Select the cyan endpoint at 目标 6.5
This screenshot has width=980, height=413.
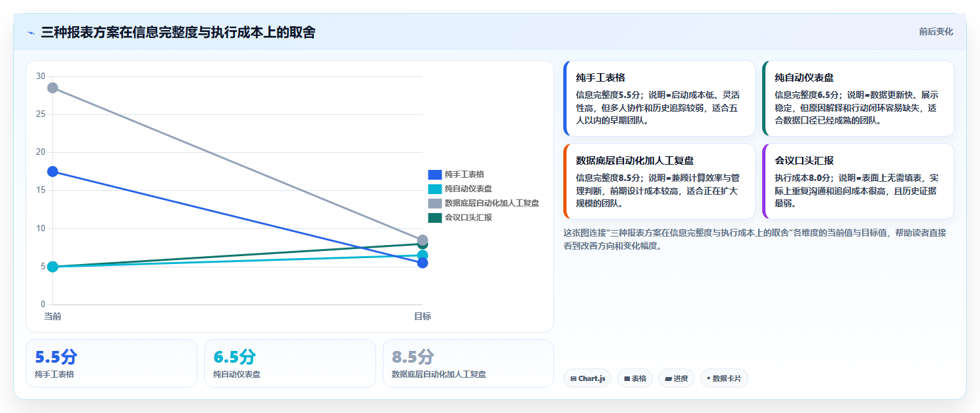coord(423,255)
